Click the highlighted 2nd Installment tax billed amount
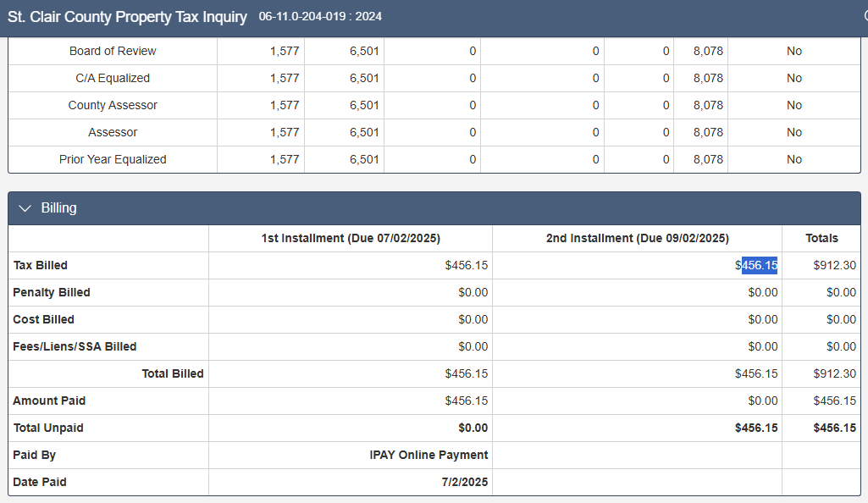The height and width of the screenshot is (503, 868). (x=759, y=265)
